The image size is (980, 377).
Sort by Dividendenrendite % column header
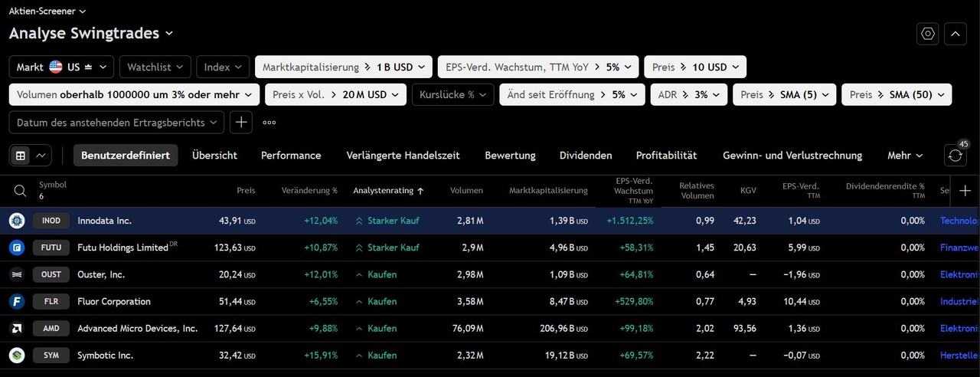[x=885, y=190]
